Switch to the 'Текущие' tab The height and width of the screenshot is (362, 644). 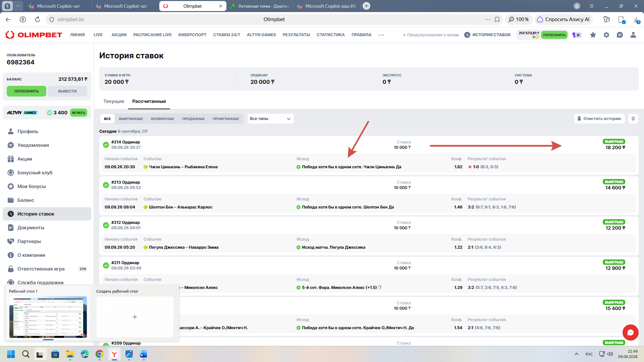click(114, 101)
